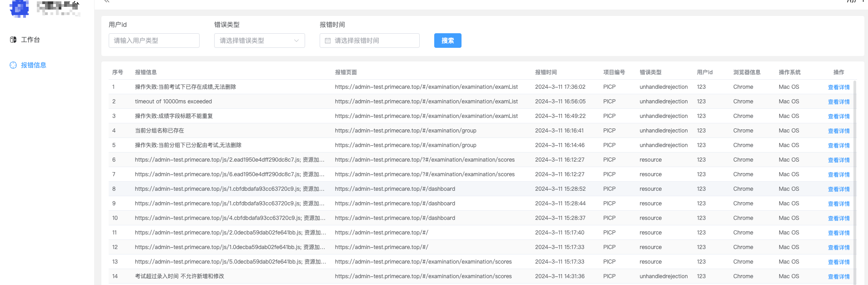Click the 报错时间 column header
The width and height of the screenshot is (868, 285).
546,72
